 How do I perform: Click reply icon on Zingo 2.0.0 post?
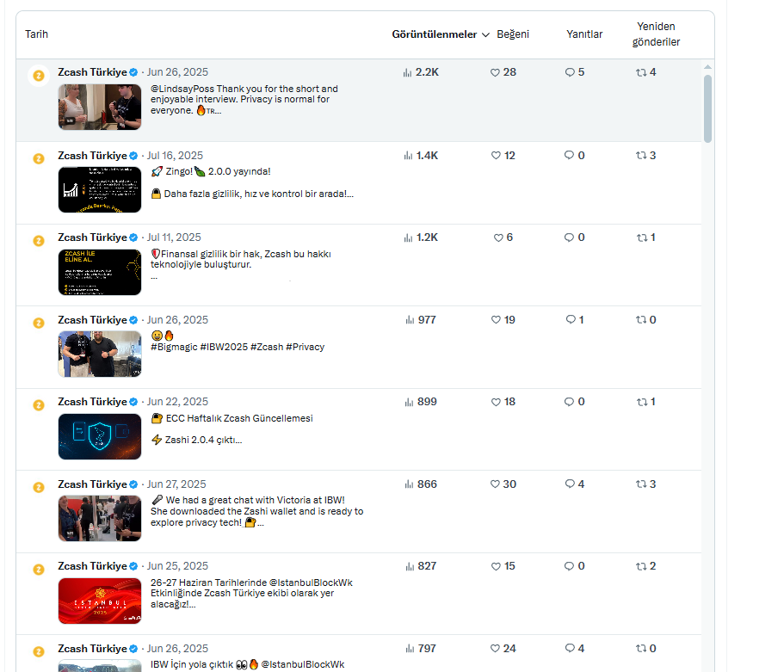click(569, 155)
